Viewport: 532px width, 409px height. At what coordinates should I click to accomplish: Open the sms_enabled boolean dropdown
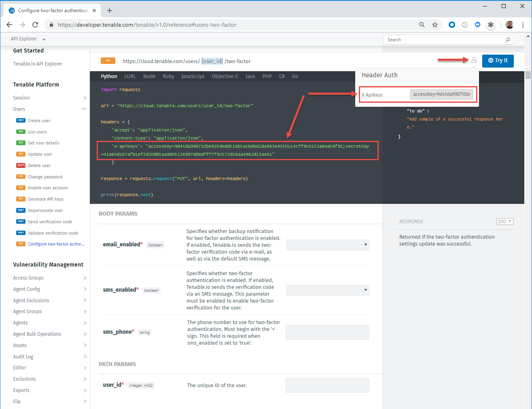click(x=327, y=290)
